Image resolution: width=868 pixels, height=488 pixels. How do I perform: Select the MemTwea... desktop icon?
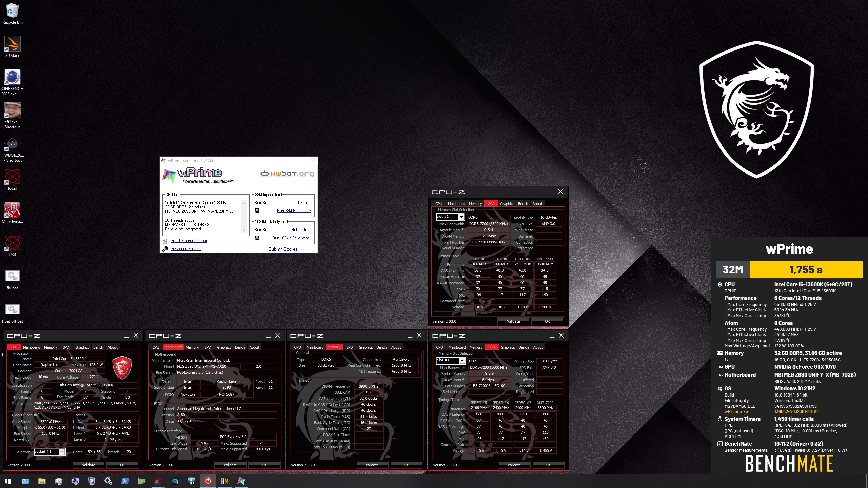(x=12, y=213)
